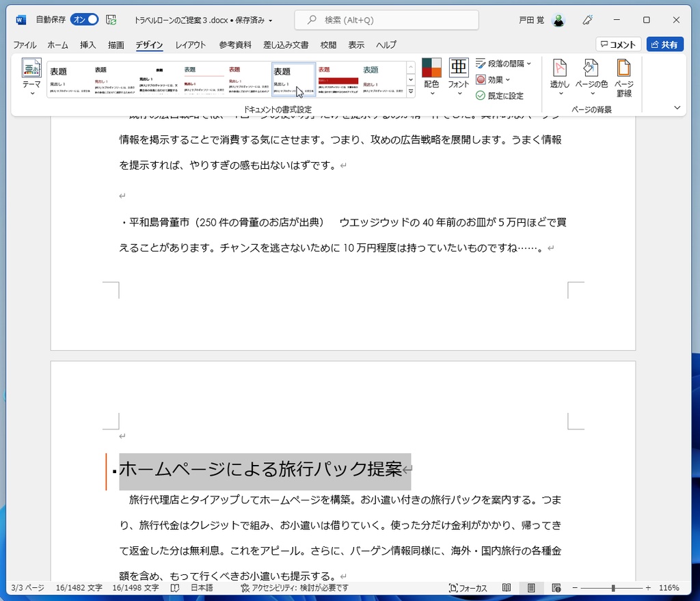Click the proofing book icon in status bar
The image size is (700, 601).
click(175, 587)
